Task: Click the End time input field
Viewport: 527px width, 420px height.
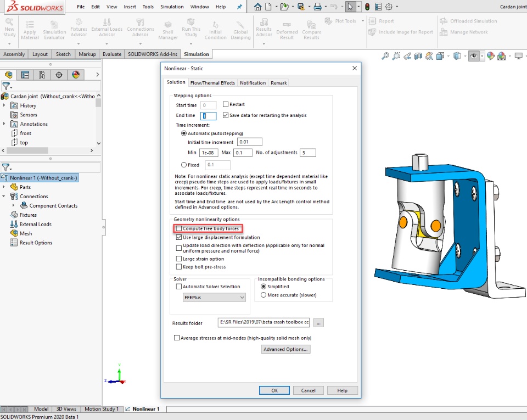Action: click(209, 116)
